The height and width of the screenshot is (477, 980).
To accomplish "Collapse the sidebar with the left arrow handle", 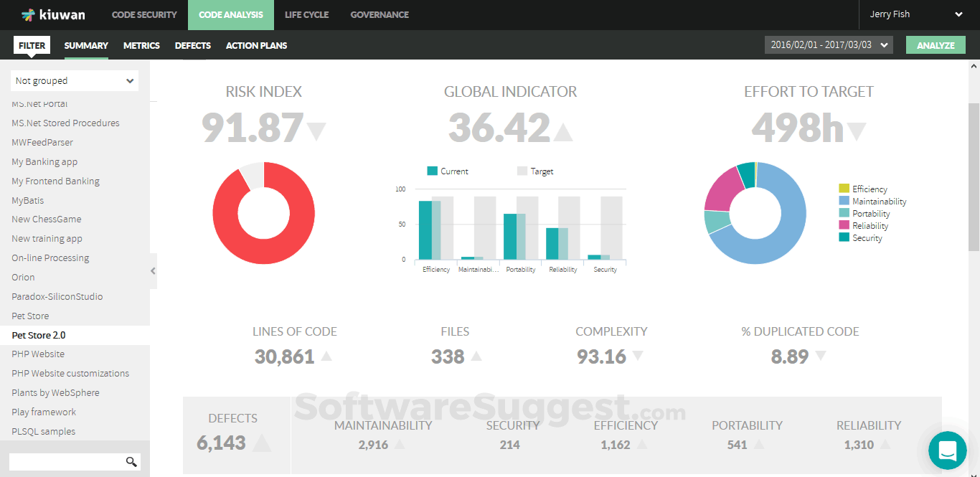I will [x=153, y=271].
